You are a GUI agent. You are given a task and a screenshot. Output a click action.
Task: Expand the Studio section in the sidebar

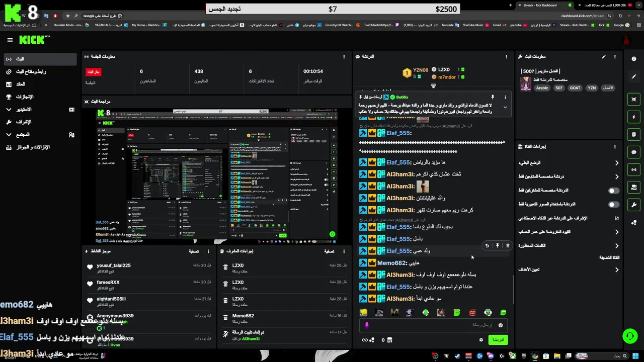point(9,109)
